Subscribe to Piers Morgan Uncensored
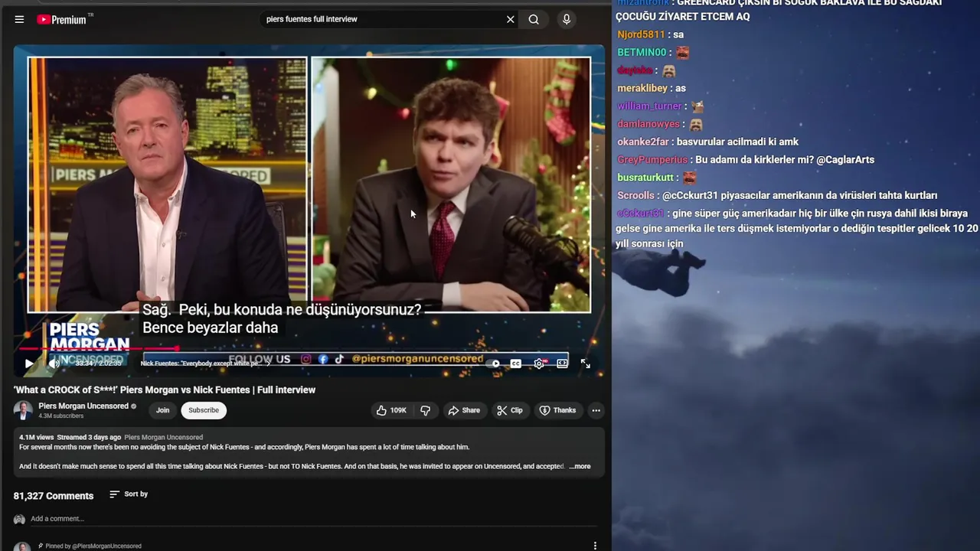The height and width of the screenshot is (551, 980). [x=204, y=410]
